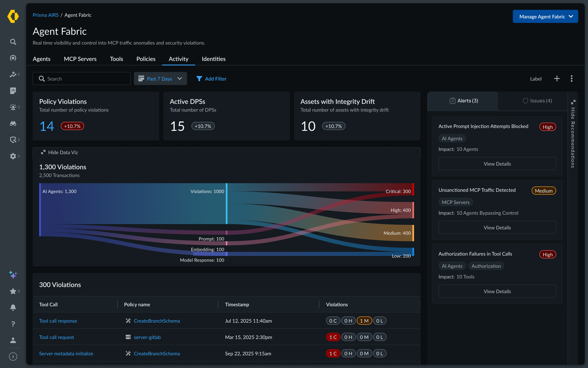588x368 pixels.
Task: Click the Alerts tab clipboard icon
Action: click(x=452, y=101)
